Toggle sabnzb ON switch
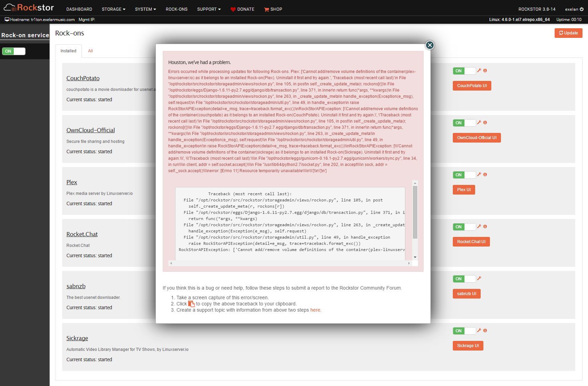 pos(464,279)
